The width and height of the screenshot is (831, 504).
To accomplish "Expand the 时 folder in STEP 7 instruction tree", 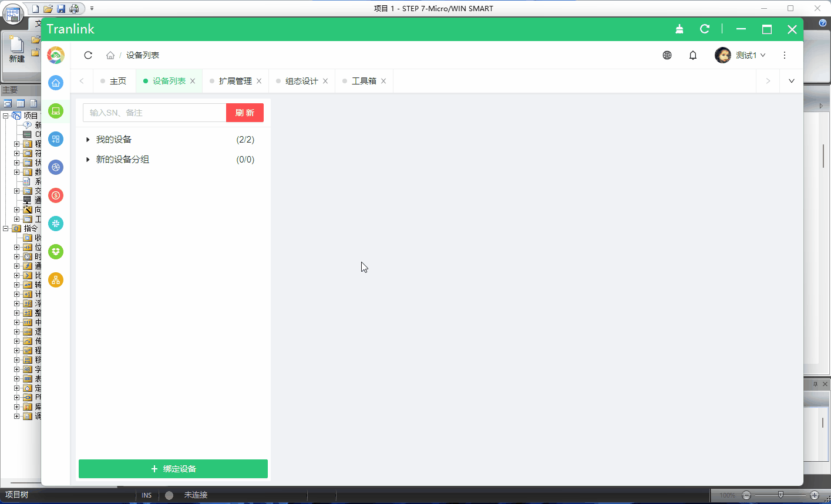I will [17, 257].
